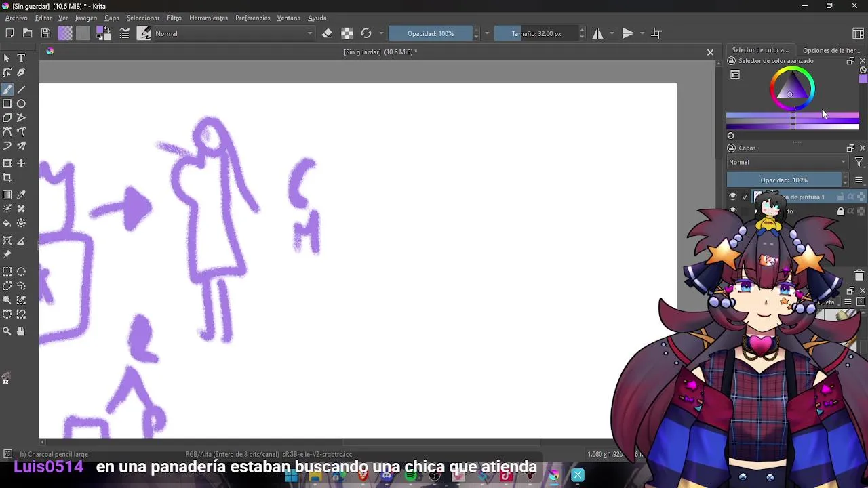The height and width of the screenshot is (488, 868).
Task: Select the Calligraphy tool
Action: click(21, 73)
